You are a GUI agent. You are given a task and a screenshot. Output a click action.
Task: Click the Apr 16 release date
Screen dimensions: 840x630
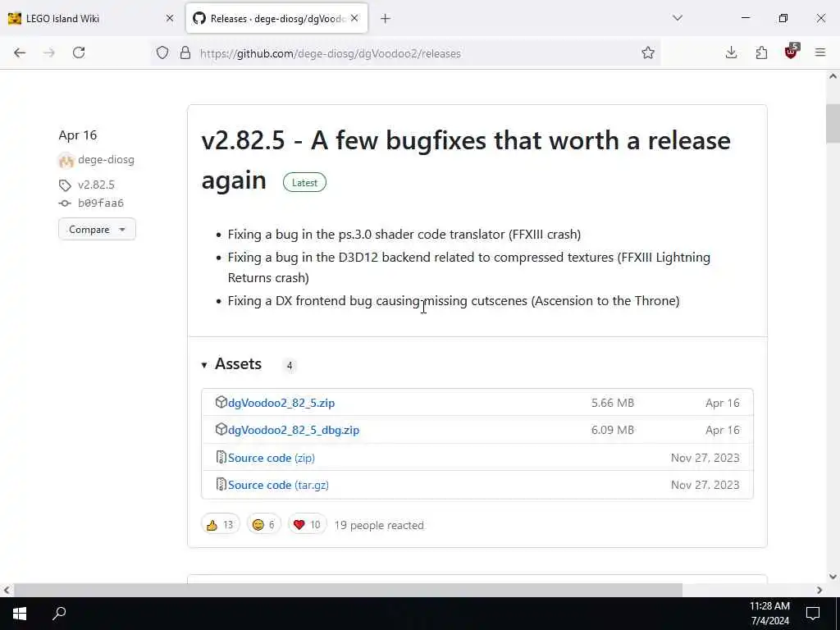click(x=78, y=135)
